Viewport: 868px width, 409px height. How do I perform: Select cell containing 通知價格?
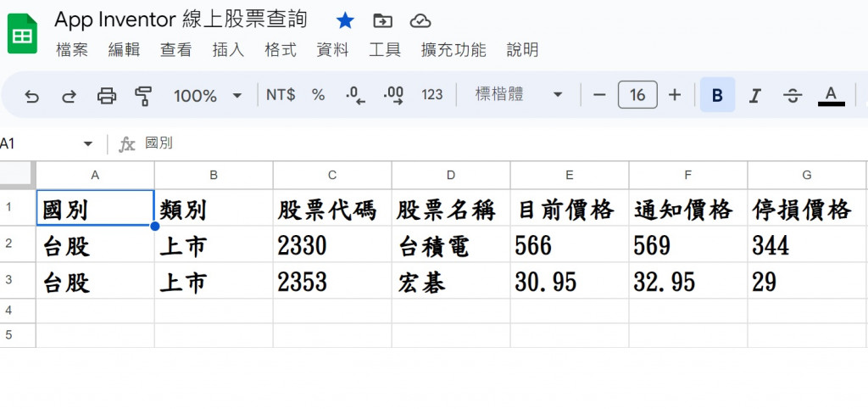pos(688,208)
